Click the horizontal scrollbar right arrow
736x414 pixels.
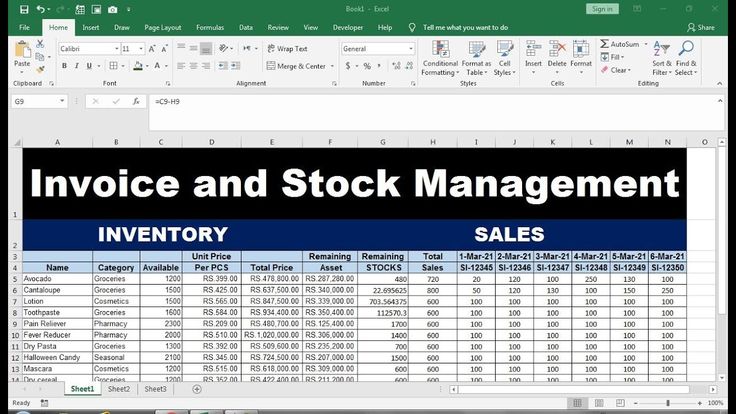[x=713, y=389]
